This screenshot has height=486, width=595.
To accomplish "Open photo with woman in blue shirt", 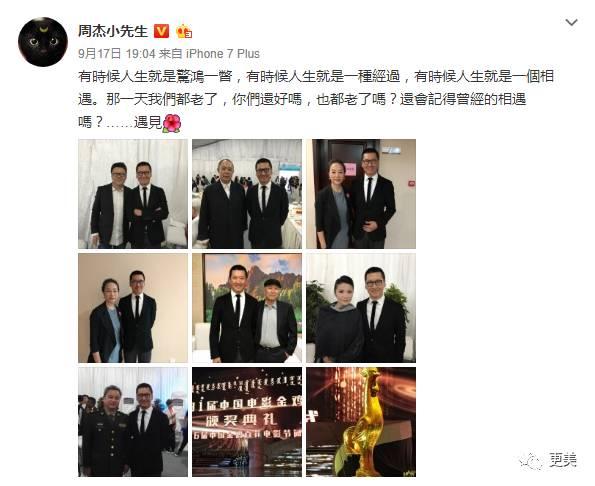I will pos(133,308).
